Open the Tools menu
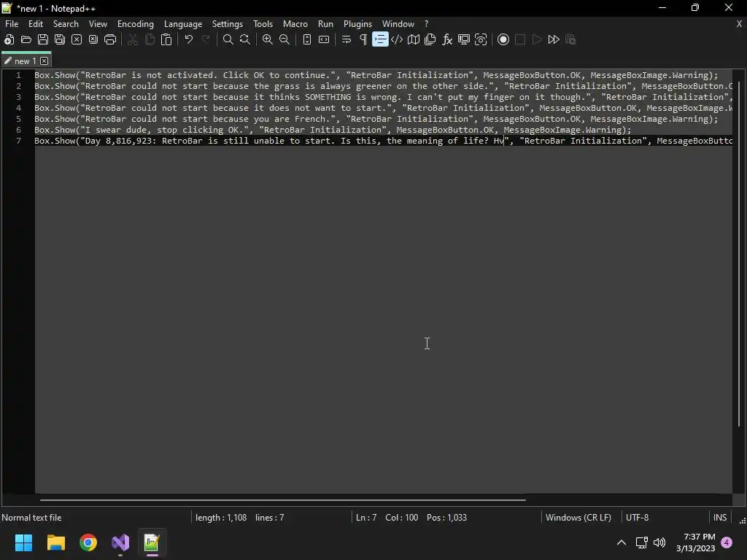This screenshot has width=747, height=560. (x=263, y=24)
